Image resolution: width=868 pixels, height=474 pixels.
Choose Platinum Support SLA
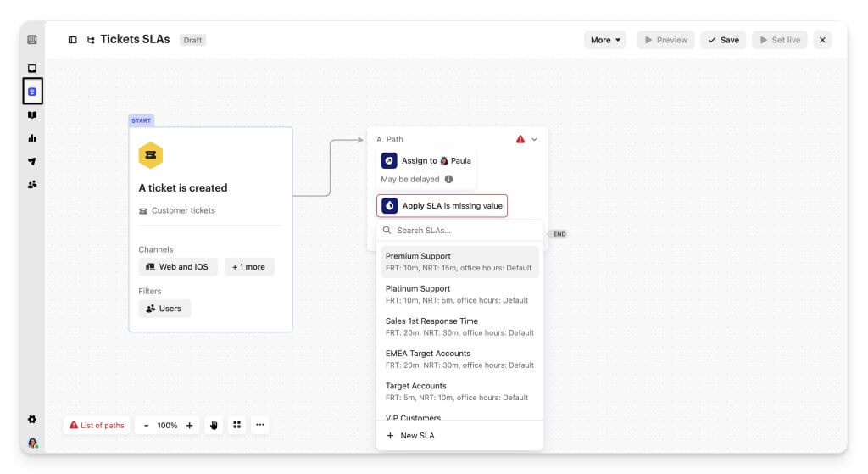(459, 294)
